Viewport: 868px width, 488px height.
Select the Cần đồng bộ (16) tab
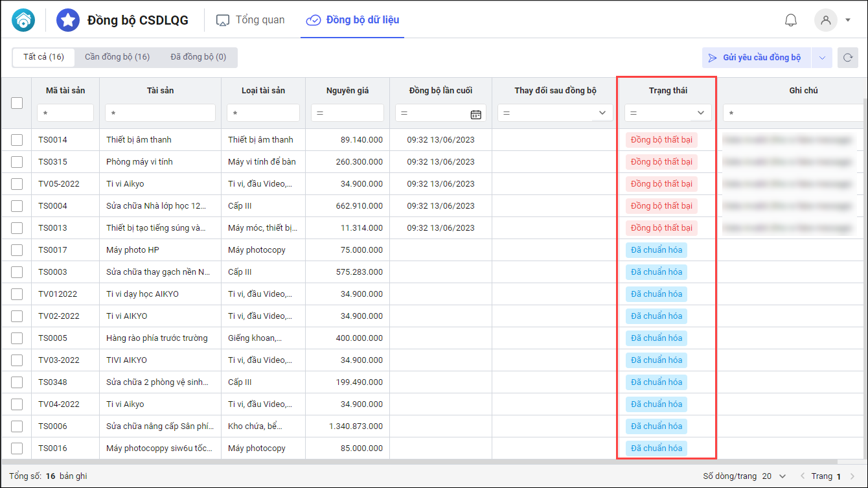click(x=117, y=57)
